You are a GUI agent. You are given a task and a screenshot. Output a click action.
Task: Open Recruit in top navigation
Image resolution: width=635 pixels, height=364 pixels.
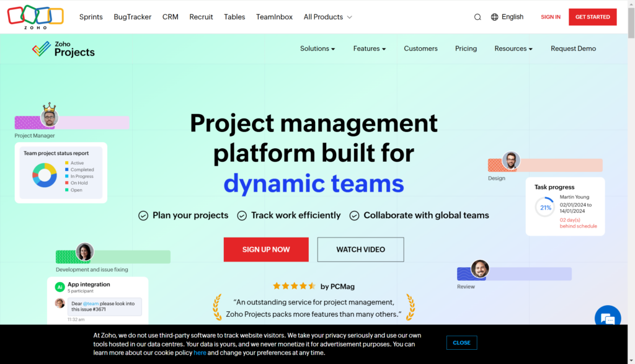(201, 17)
